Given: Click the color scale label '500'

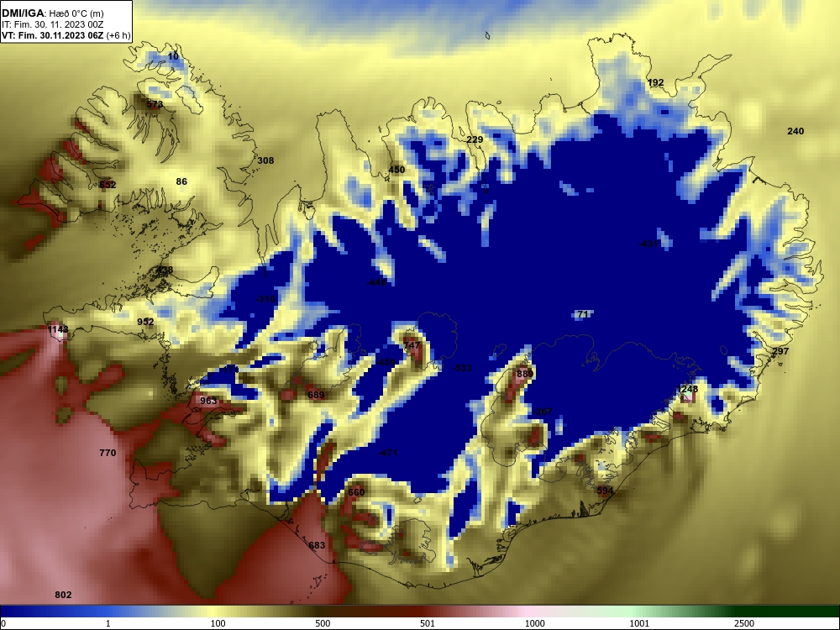Looking at the screenshot, I should 323,623.
